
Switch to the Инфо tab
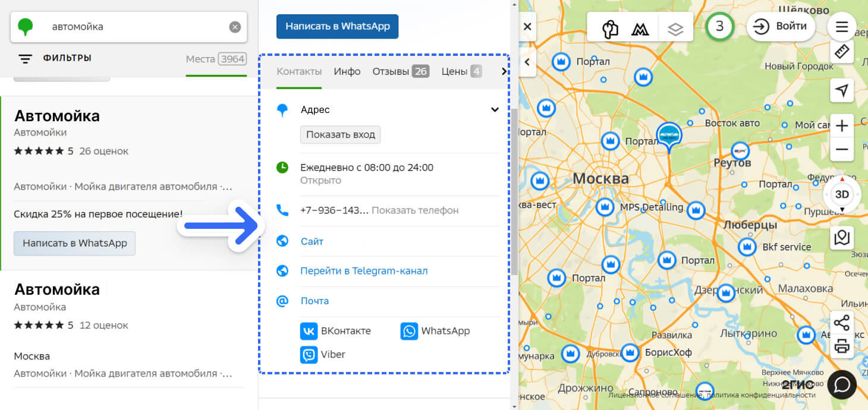(347, 71)
